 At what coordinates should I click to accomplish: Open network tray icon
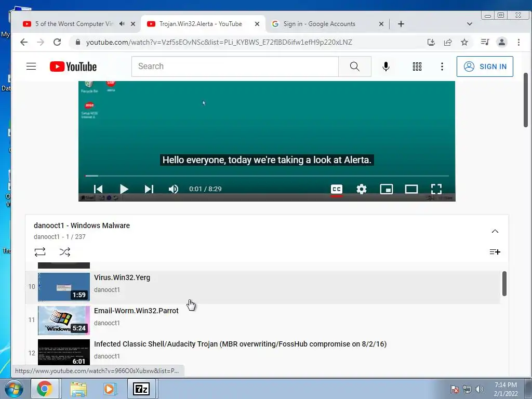pos(467,389)
